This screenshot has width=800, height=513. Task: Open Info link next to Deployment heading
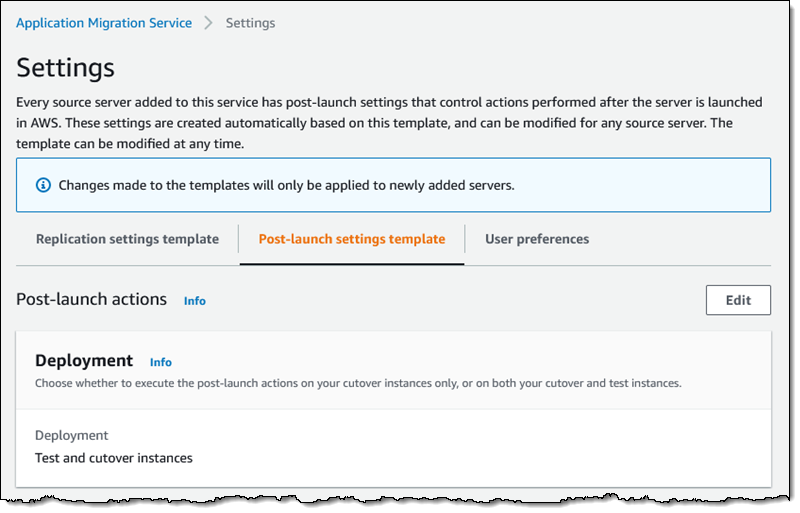[161, 362]
